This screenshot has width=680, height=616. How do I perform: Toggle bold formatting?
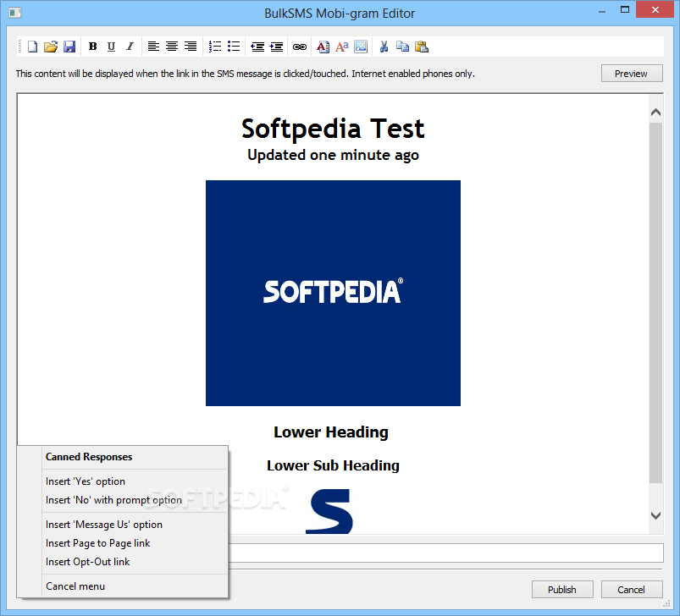coord(93,47)
